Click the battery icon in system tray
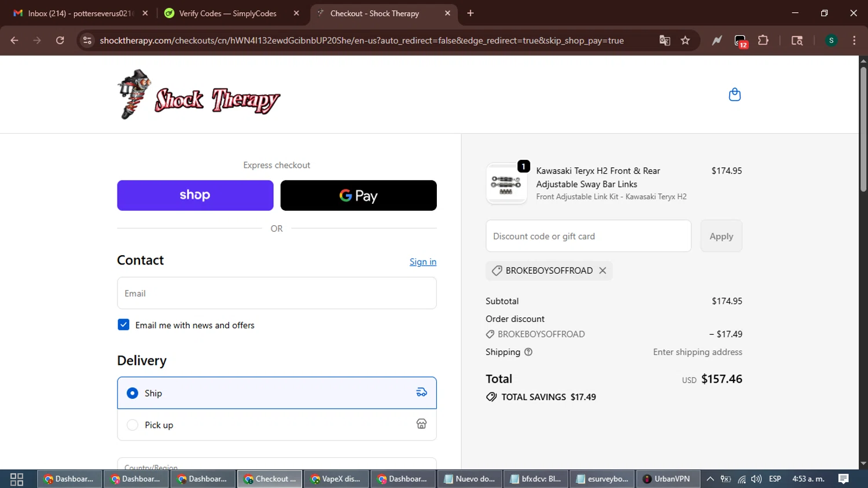 726,479
